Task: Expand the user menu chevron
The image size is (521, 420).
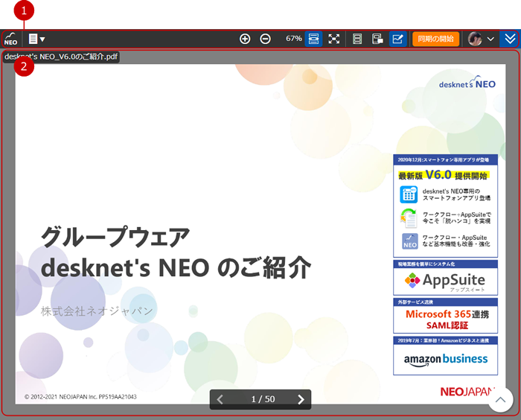Action: point(490,39)
